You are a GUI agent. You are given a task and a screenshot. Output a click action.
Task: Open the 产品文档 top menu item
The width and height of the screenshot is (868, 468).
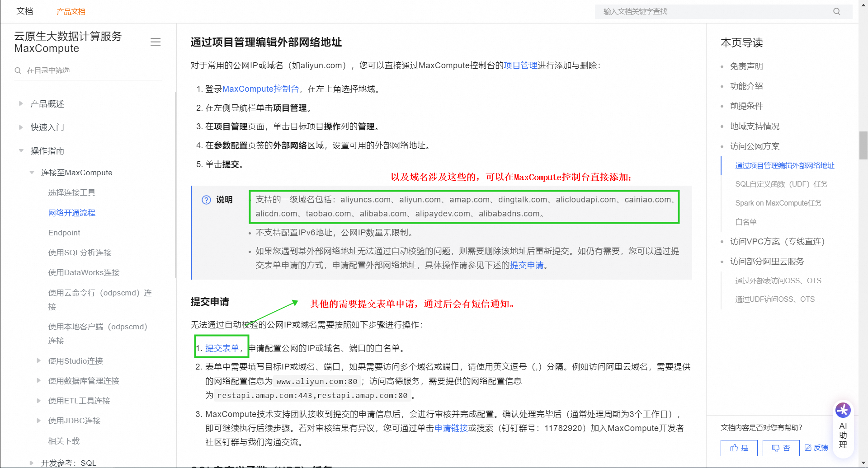(71, 11)
